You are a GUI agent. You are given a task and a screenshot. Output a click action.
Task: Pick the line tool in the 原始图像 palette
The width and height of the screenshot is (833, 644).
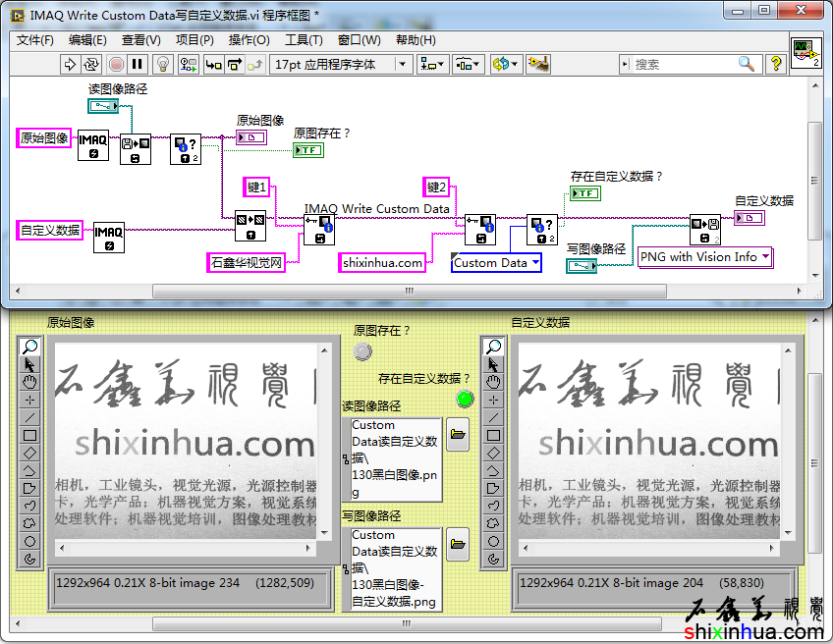[29, 417]
